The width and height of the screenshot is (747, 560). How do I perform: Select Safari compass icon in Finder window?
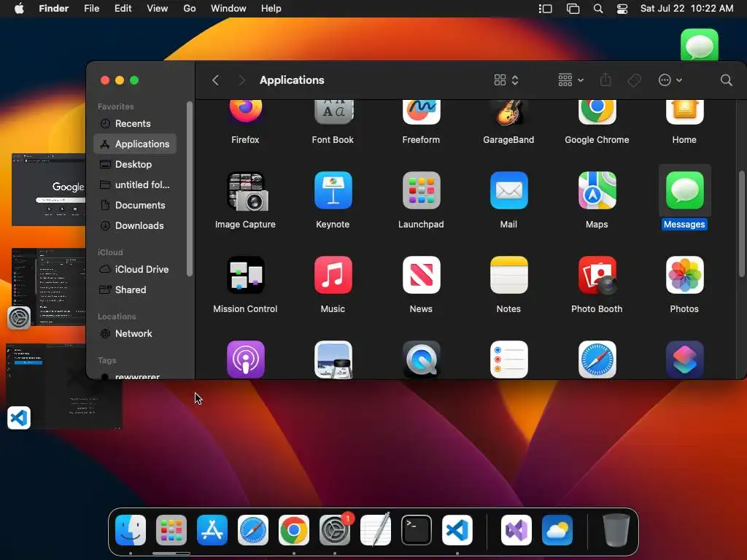pos(597,359)
